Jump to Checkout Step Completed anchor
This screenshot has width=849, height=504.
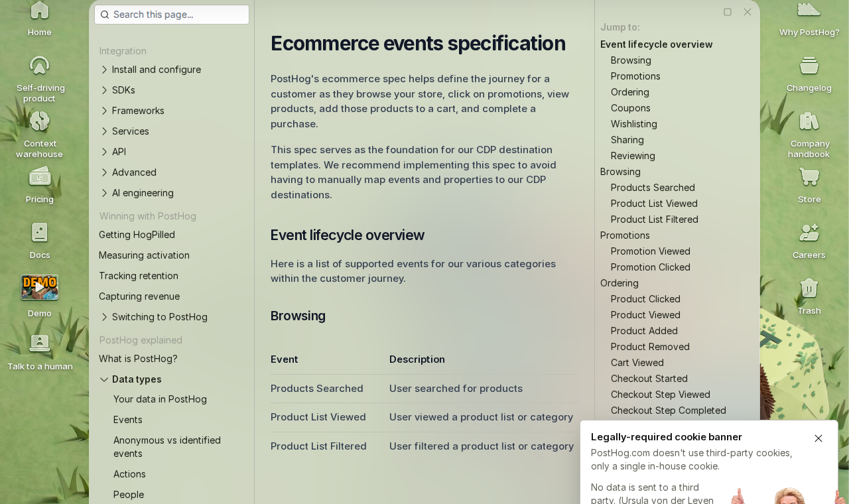click(669, 410)
